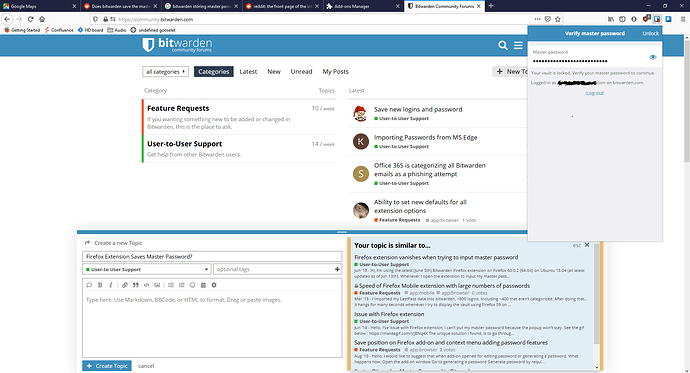The image size is (690, 373).
Task: Switch to the New tab
Action: pos(274,71)
